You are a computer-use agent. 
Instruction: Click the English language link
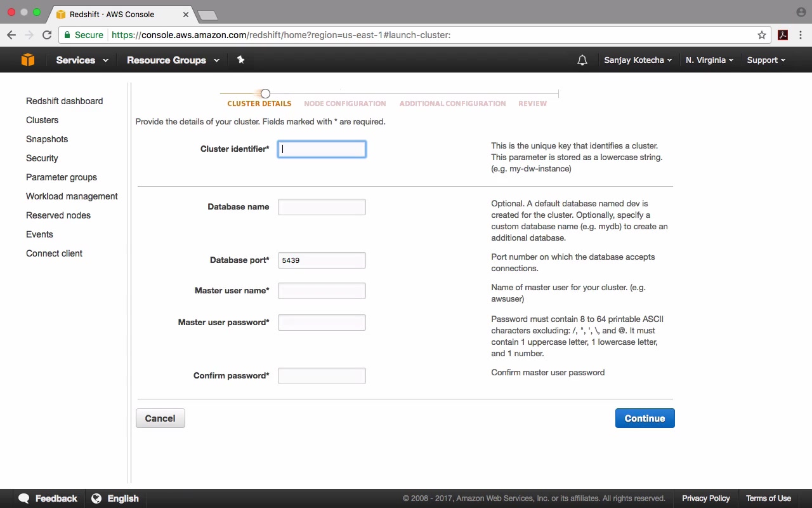pyautogui.click(x=123, y=498)
